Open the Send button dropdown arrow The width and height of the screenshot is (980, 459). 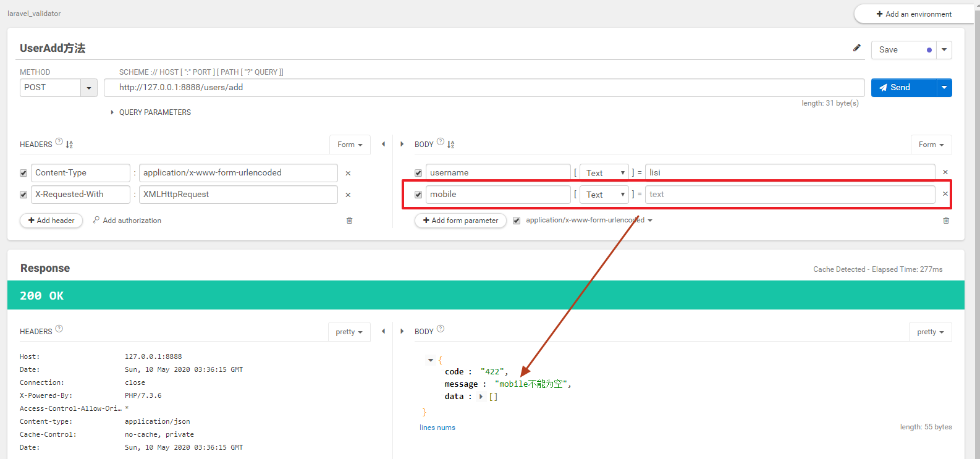944,88
